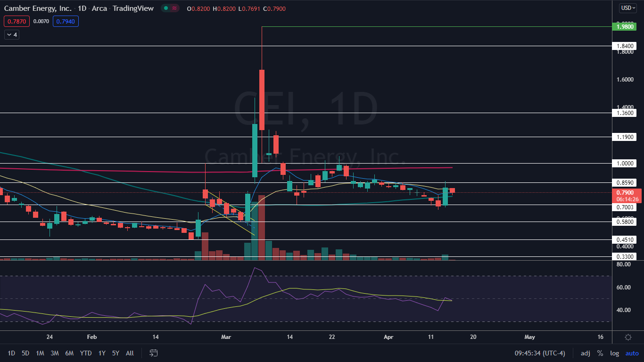Click the Mar label on time axis

pyautogui.click(x=226, y=337)
